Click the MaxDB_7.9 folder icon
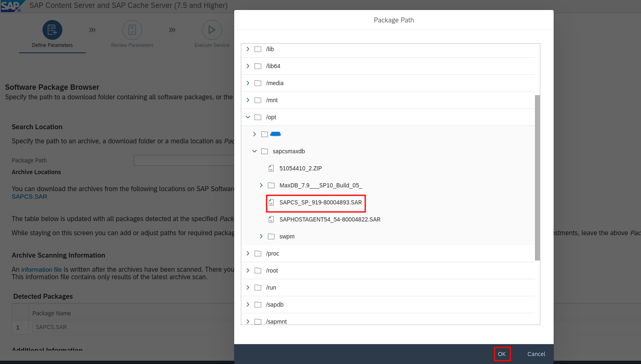This screenshot has width=641, height=364. (x=271, y=185)
